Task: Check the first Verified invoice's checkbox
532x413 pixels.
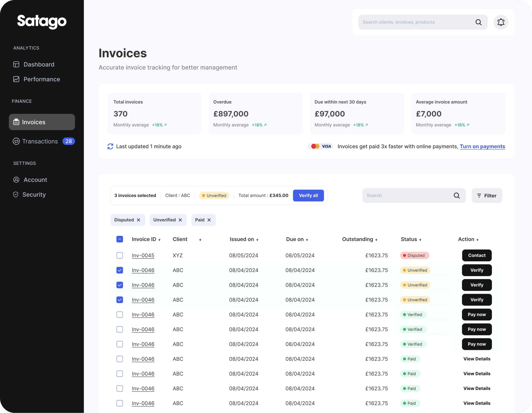Action: [x=120, y=314]
